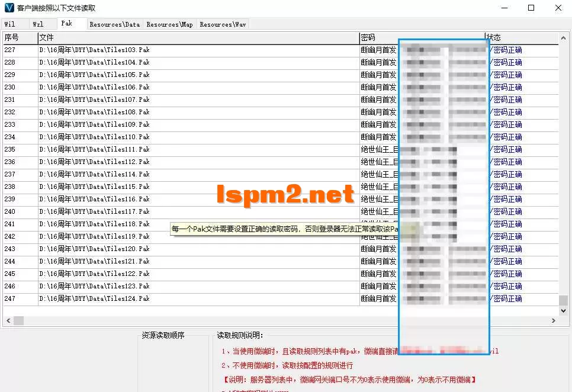Click the horizontal scrollbar thumb at the bottom
The height and width of the screenshot is (392, 572).
[x=18, y=320]
